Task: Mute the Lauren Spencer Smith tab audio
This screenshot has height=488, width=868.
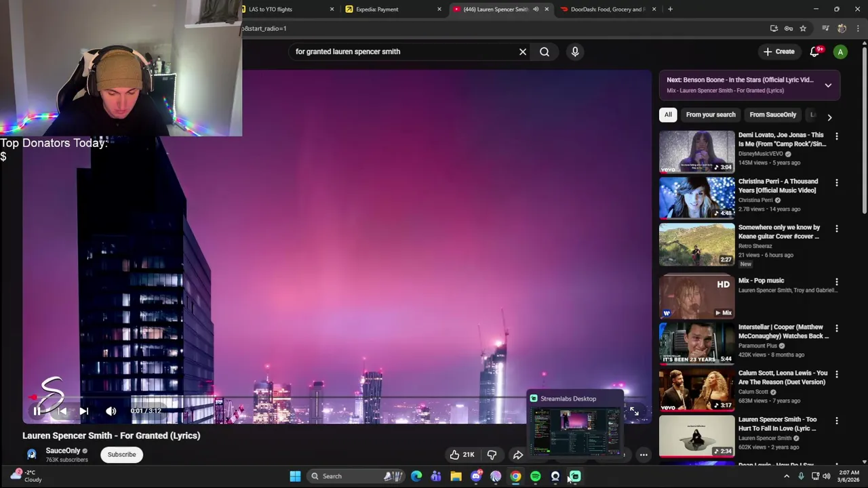Action: 536,9
